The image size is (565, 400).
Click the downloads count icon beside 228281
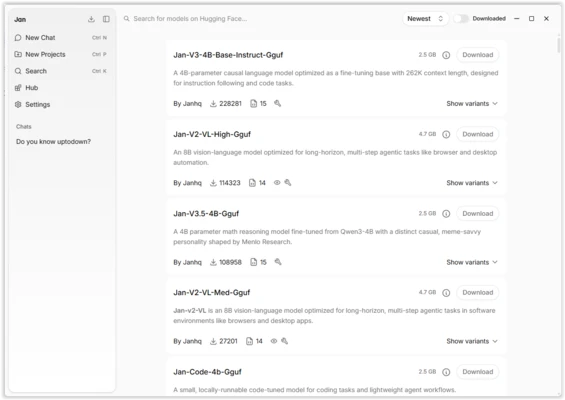213,104
